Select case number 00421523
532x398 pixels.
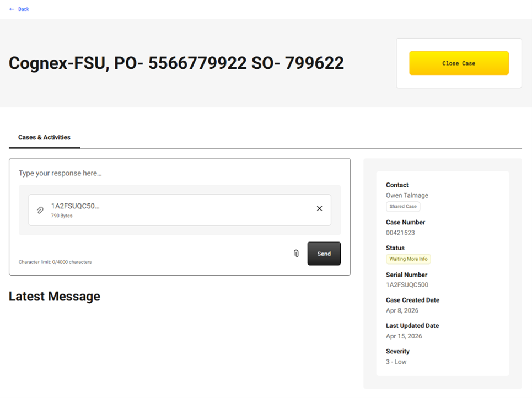pos(400,233)
